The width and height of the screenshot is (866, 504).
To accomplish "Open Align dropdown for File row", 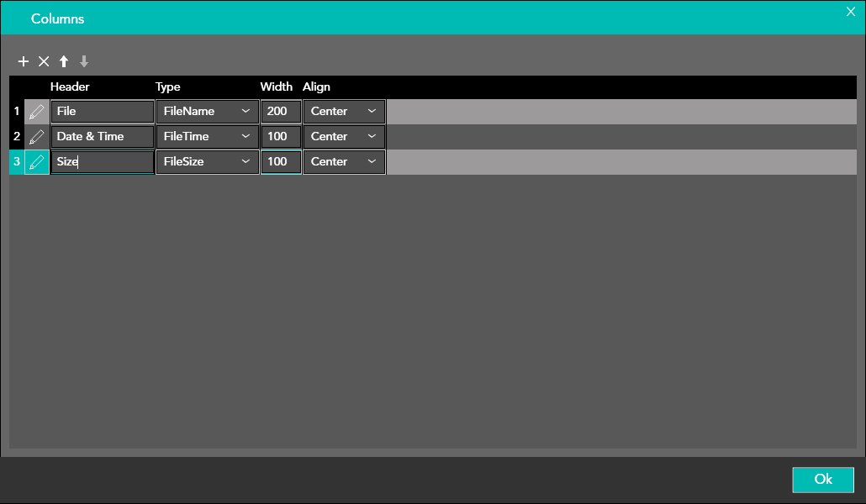I will 344,112.
